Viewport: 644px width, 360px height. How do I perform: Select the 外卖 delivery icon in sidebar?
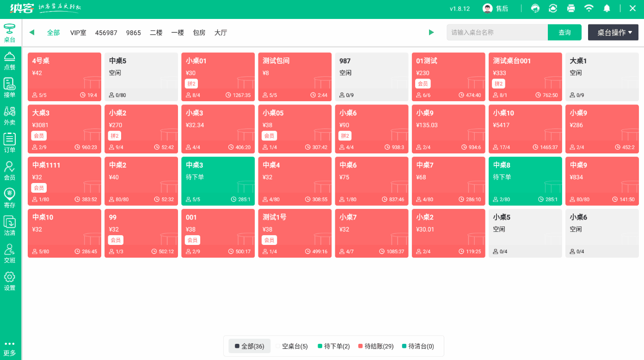10,115
